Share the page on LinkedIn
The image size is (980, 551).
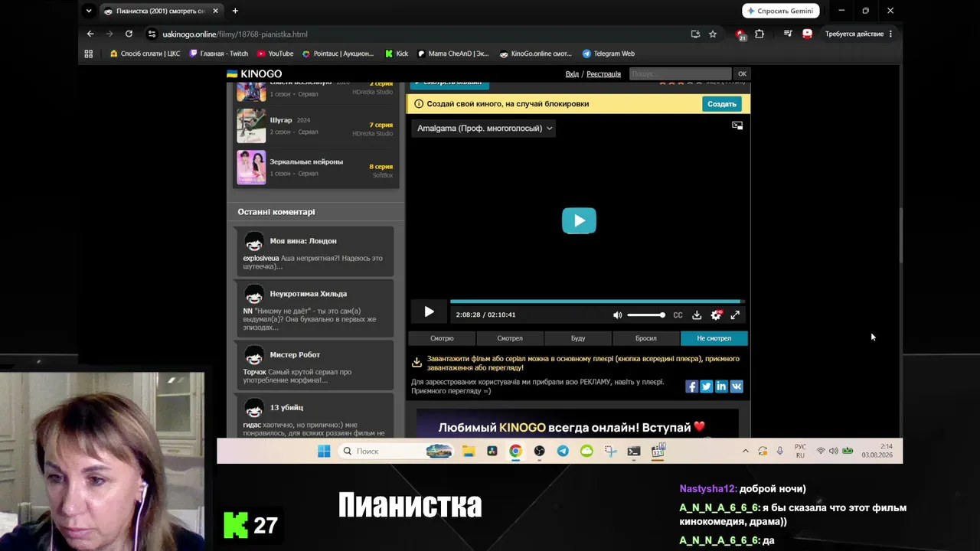721,386
